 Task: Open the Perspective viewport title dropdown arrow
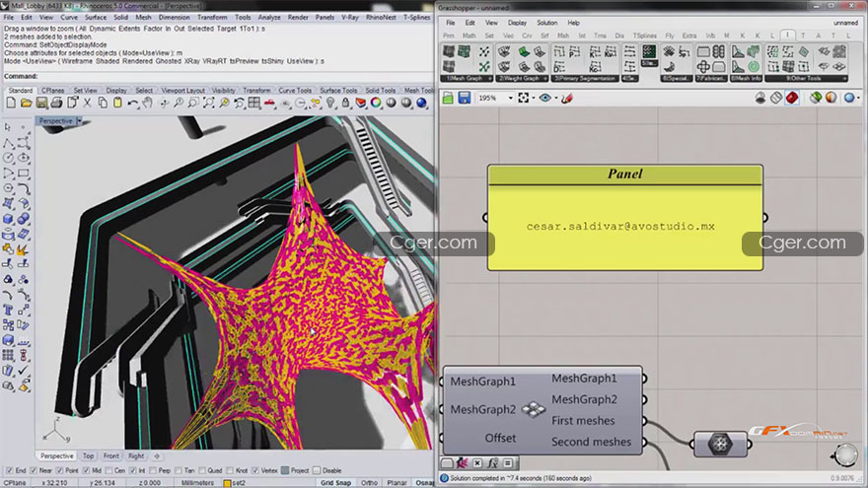tap(79, 120)
